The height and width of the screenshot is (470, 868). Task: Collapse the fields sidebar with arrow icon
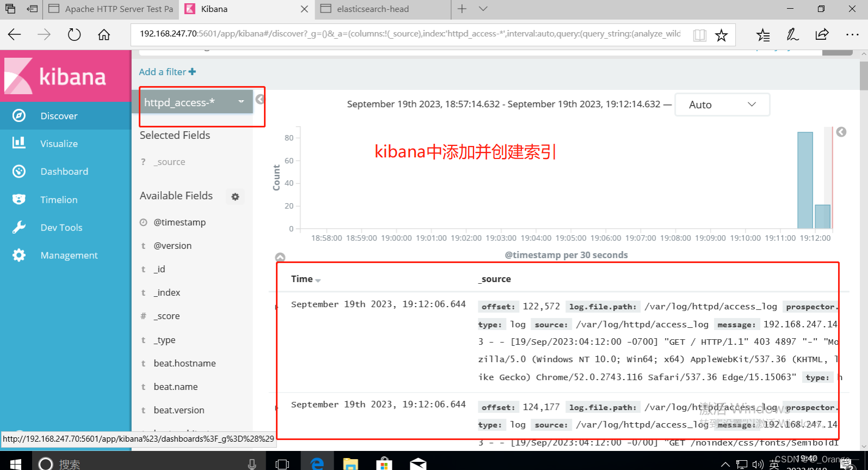(260, 99)
